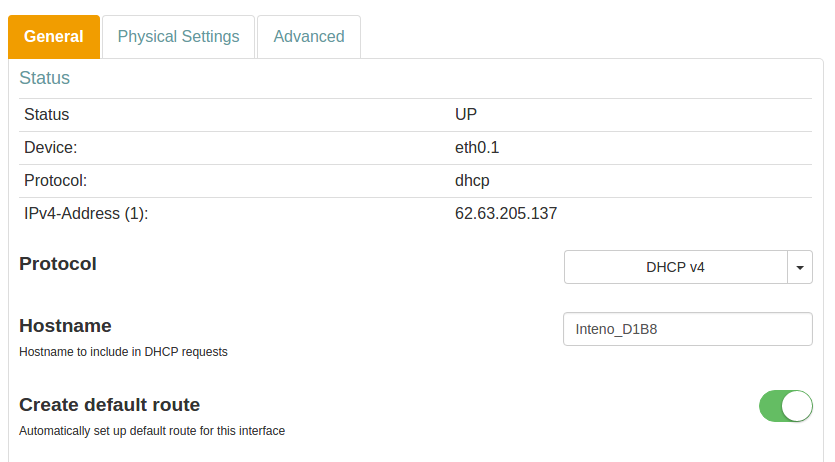Click the eth0.1 device value
The height and width of the screenshot is (462, 835).
477,148
